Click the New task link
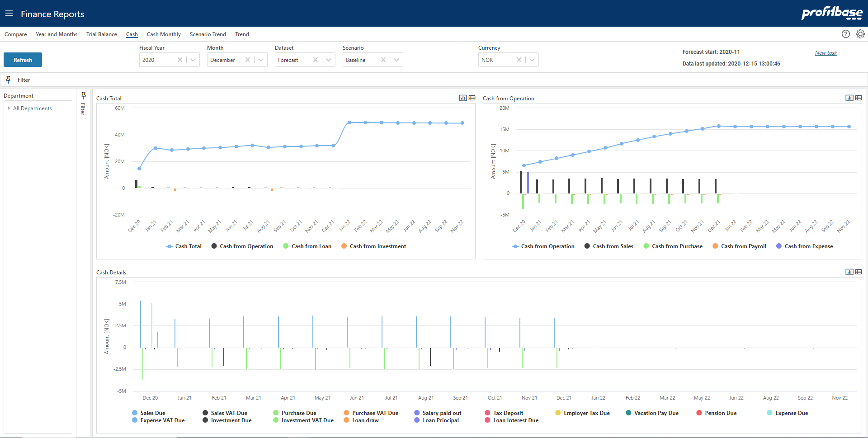This screenshot has width=868, height=438. [826, 53]
